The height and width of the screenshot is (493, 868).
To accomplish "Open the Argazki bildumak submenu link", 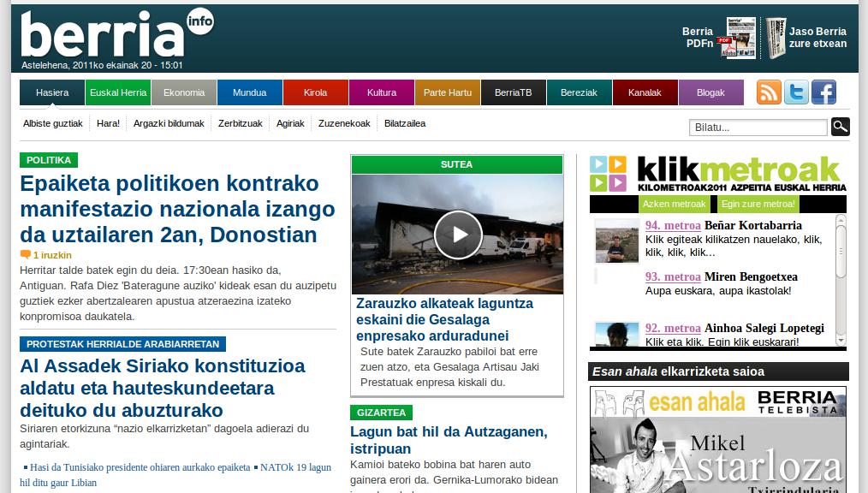I will tap(169, 123).
